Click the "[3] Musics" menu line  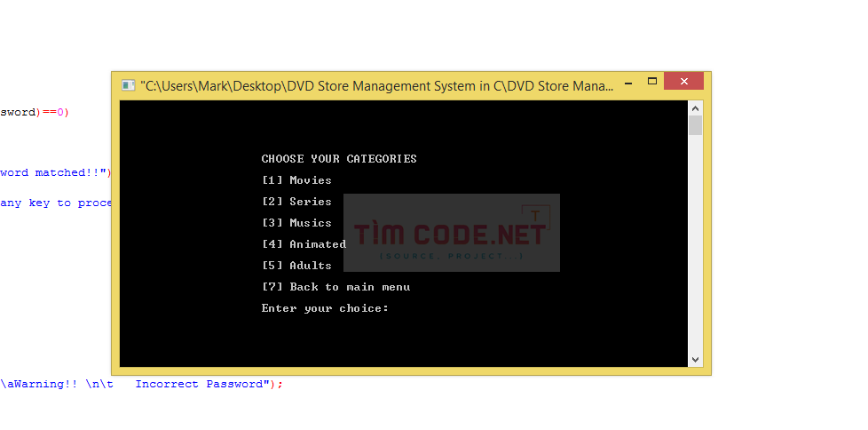click(x=296, y=223)
